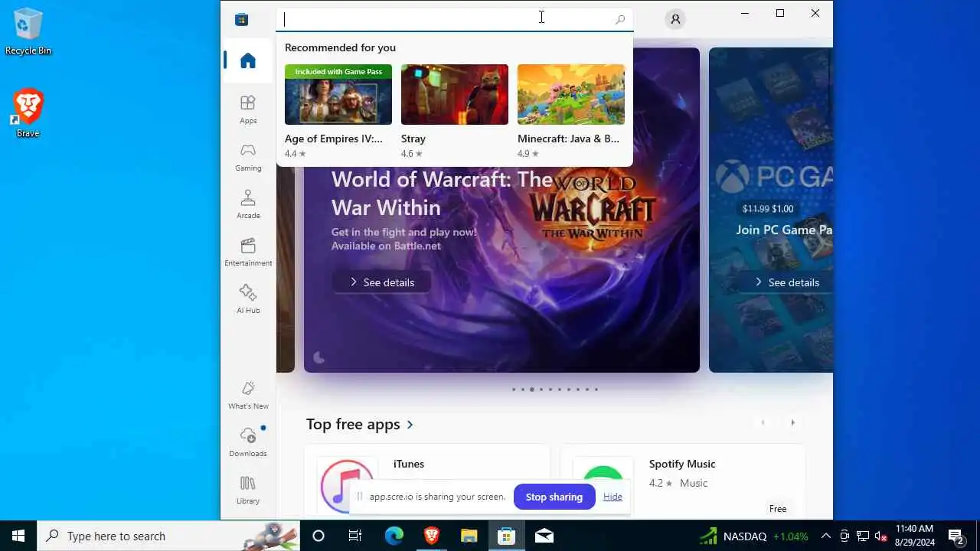Open Task View on taskbar
Viewport: 980px width, 551px height.
tap(355, 536)
